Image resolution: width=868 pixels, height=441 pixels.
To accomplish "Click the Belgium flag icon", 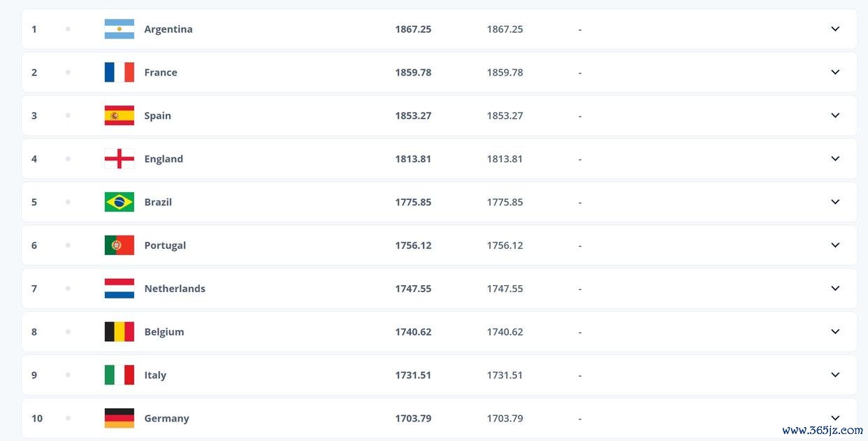I will click(119, 332).
